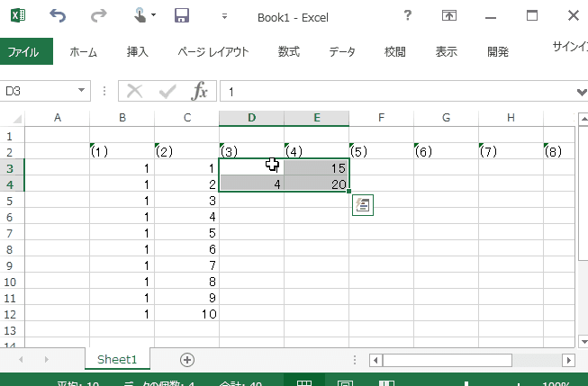Select column G header
The height and width of the screenshot is (386, 588).
[x=447, y=118]
